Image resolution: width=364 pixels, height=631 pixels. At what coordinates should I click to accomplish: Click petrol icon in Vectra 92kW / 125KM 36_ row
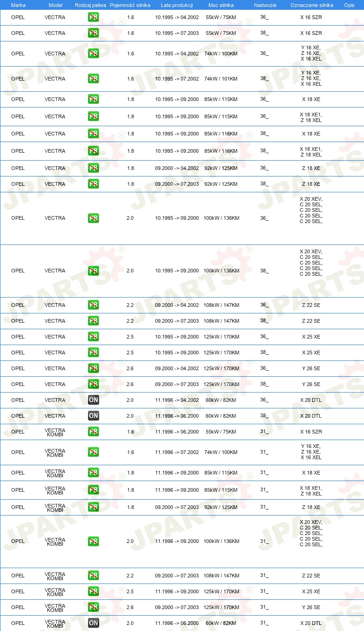point(94,168)
